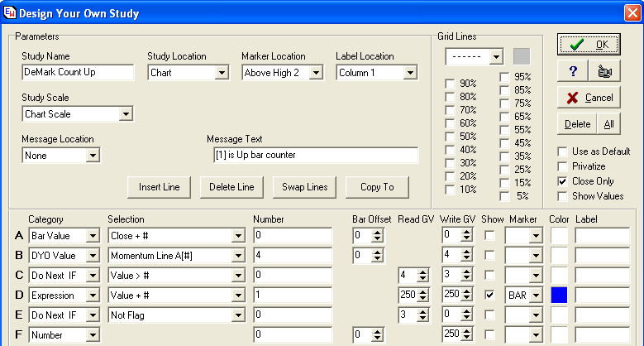Image resolution: width=644 pixels, height=346 pixels.
Task: Uncheck the Show checkbox in row D
Action: click(x=490, y=296)
